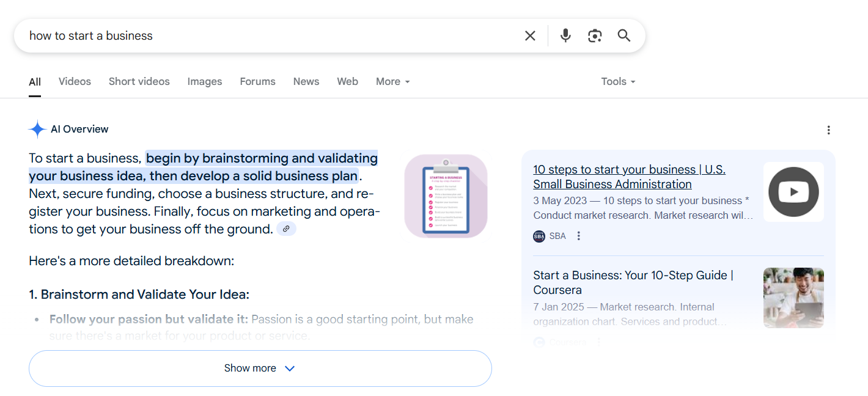
Task: Open the Tools dropdown
Action: tap(617, 81)
